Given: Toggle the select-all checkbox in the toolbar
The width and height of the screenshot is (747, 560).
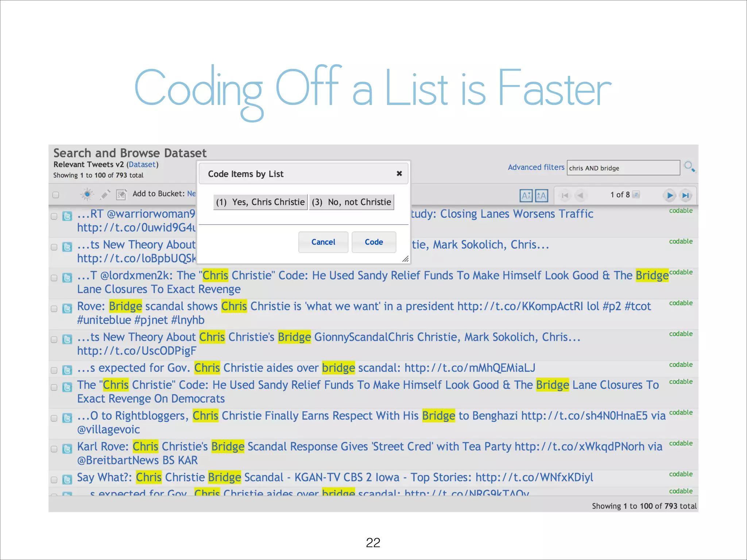Looking at the screenshot, I should (56, 195).
